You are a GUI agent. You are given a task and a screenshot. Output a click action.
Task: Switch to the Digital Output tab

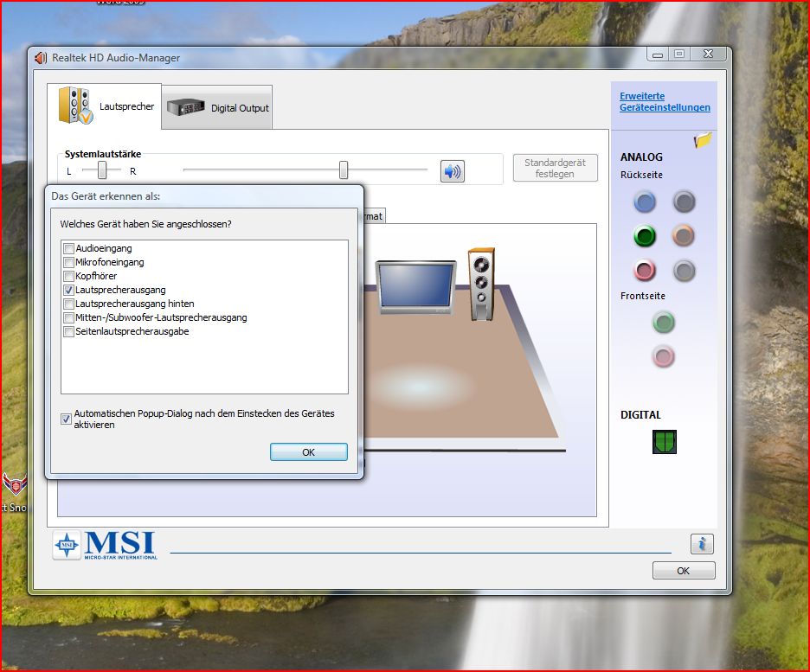217,107
